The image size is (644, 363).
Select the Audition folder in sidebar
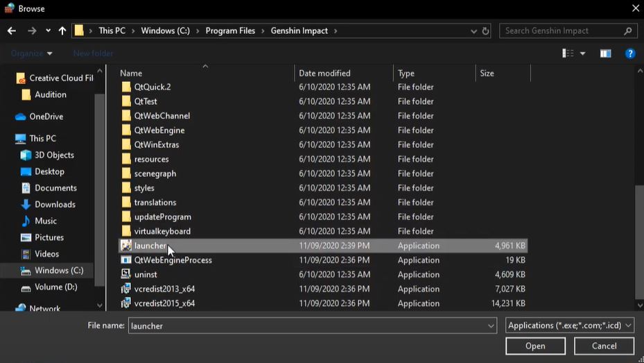click(44, 94)
